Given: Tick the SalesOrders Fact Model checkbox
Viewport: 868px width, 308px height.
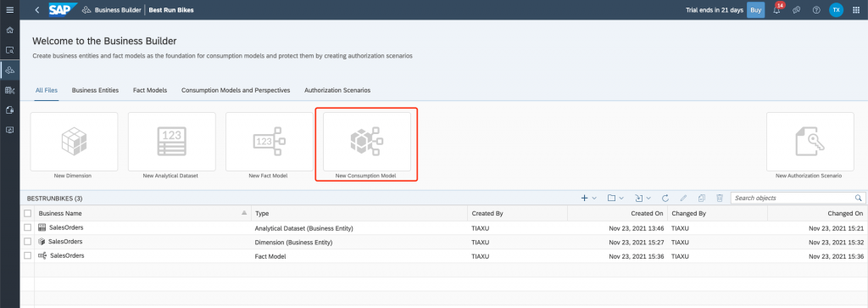Looking at the screenshot, I should tap(28, 255).
